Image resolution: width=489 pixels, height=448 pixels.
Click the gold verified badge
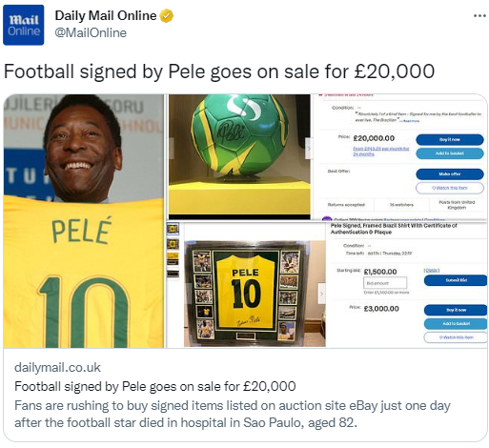pos(167,16)
